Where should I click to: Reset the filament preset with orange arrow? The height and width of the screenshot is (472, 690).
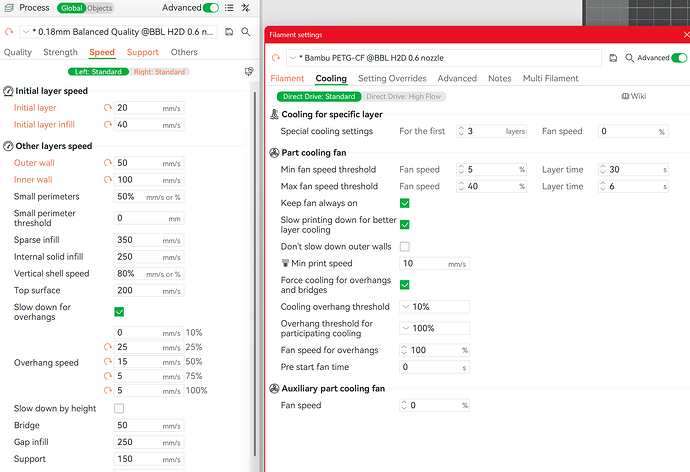tap(276, 58)
